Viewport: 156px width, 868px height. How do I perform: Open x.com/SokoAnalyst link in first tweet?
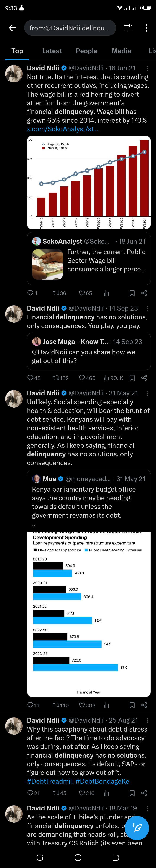pyautogui.click(x=63, y=129)
